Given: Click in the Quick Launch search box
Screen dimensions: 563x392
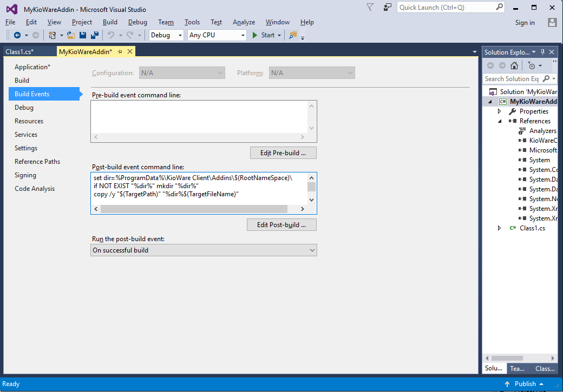Looking at the screenshot, I should [446, 7].
